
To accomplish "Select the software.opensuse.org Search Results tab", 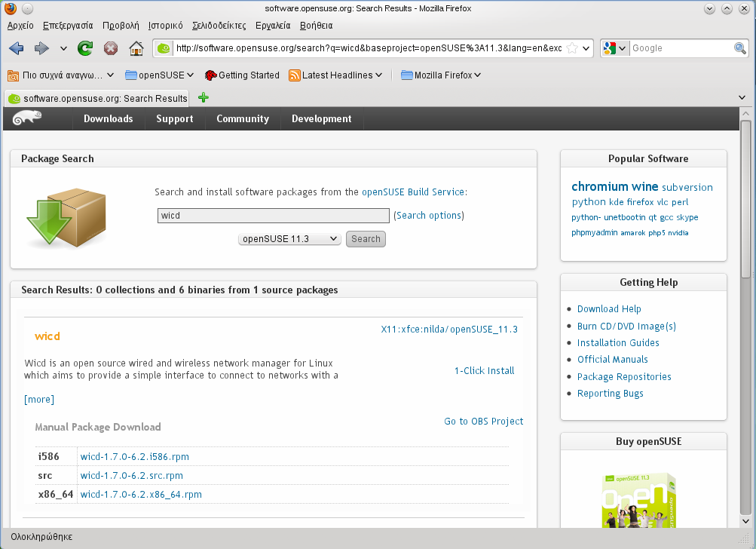I will pos(97,99).
